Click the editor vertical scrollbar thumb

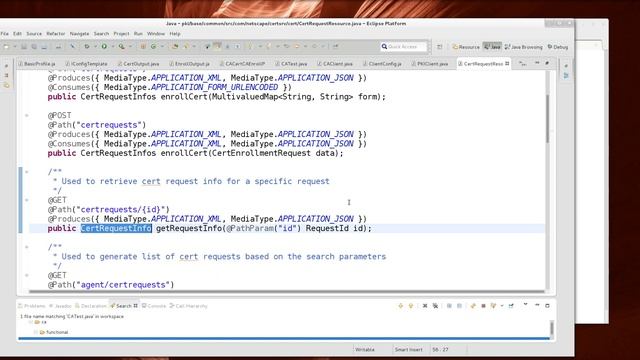pyautogui.click(x=547, y=118)
